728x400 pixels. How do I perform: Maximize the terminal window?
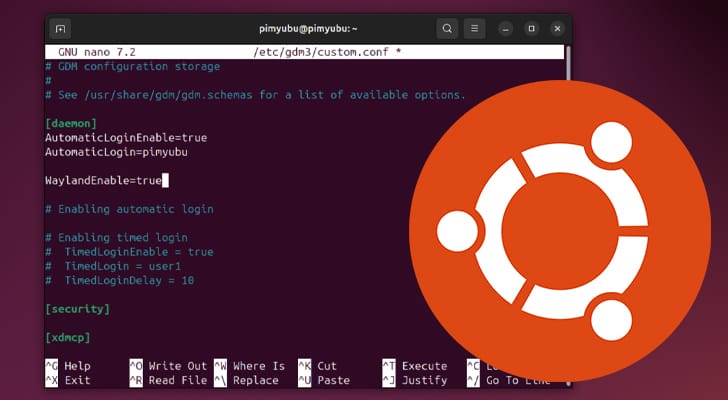point(532,29)
